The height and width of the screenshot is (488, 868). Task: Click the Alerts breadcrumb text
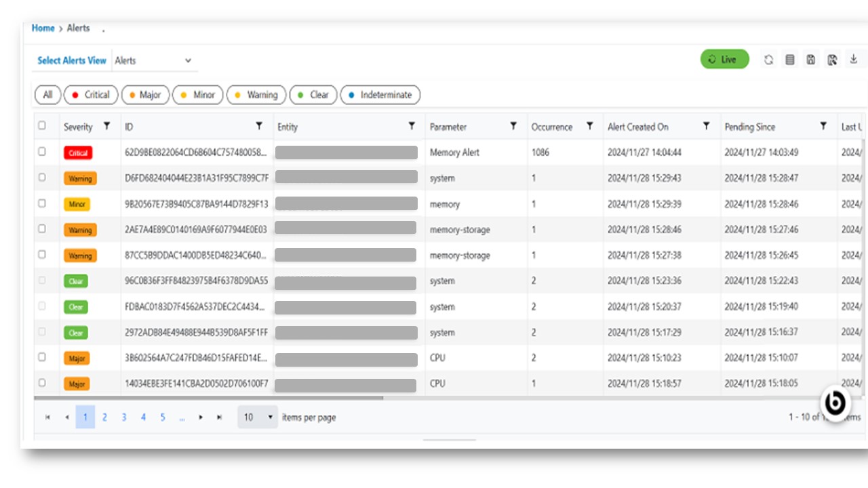78,28
